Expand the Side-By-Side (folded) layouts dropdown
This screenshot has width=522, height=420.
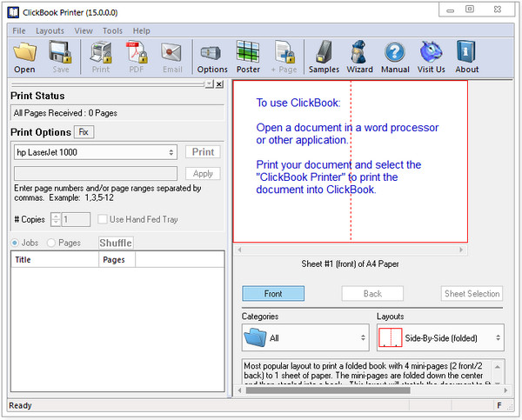point(440,337)
